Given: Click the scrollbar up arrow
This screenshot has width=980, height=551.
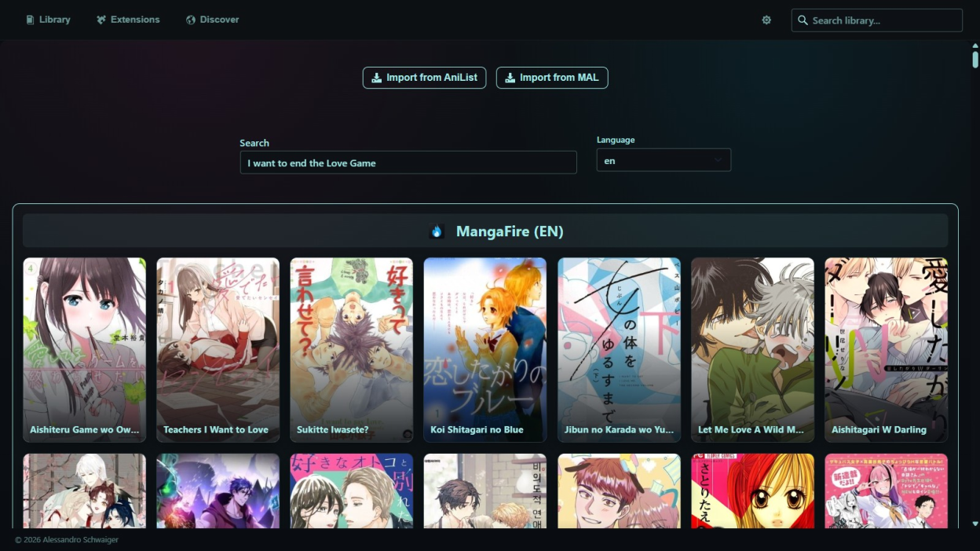Looking at the screenshot, I should point(975,46).
